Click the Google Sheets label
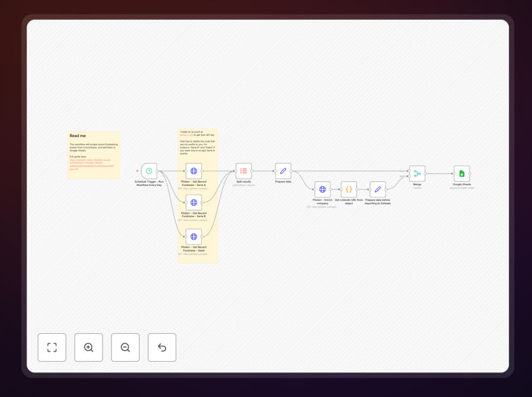 coord(462,185)
